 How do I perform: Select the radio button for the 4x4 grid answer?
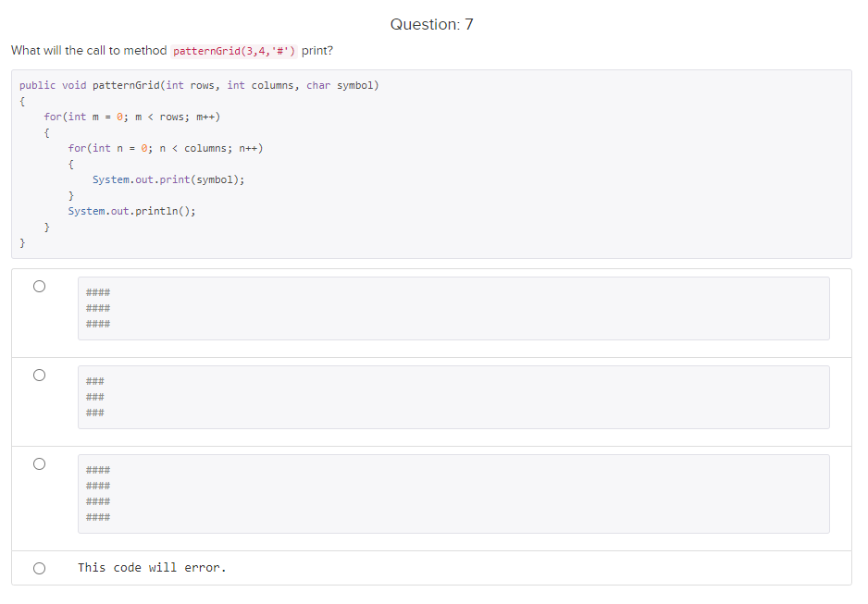point(39,463)
